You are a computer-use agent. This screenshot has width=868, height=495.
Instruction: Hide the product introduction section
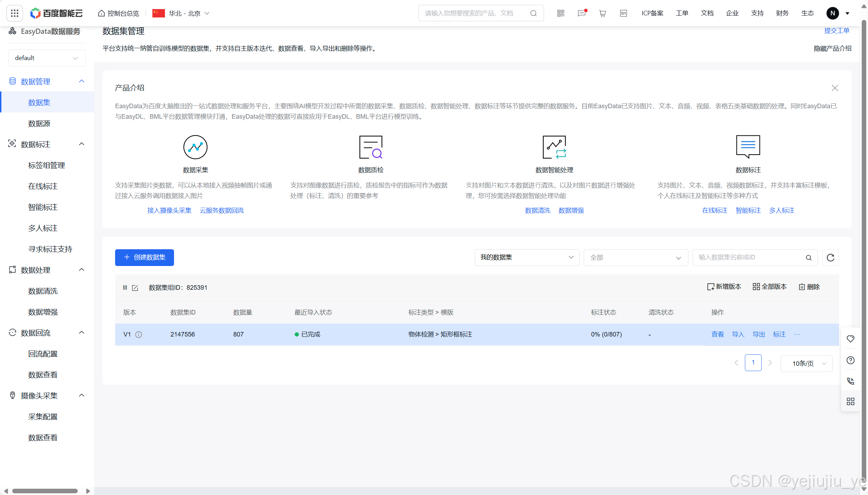[x=832, y=49]
